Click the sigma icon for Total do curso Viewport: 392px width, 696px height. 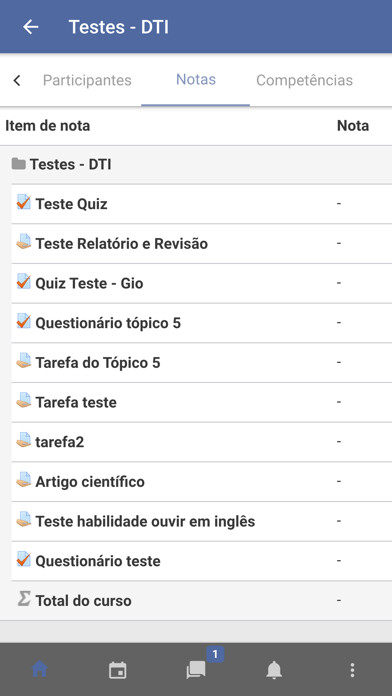click(x=24, y=599)
